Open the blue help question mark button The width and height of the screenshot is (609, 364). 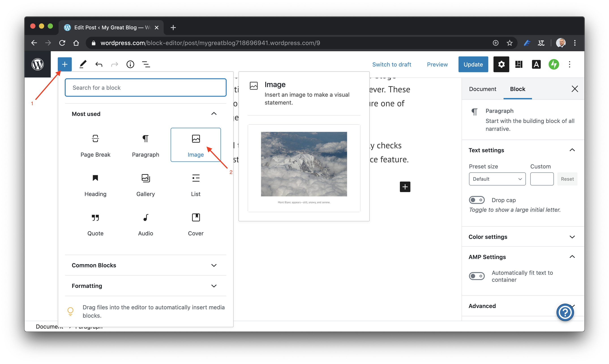pyautogui.click(x=565, y=312)
